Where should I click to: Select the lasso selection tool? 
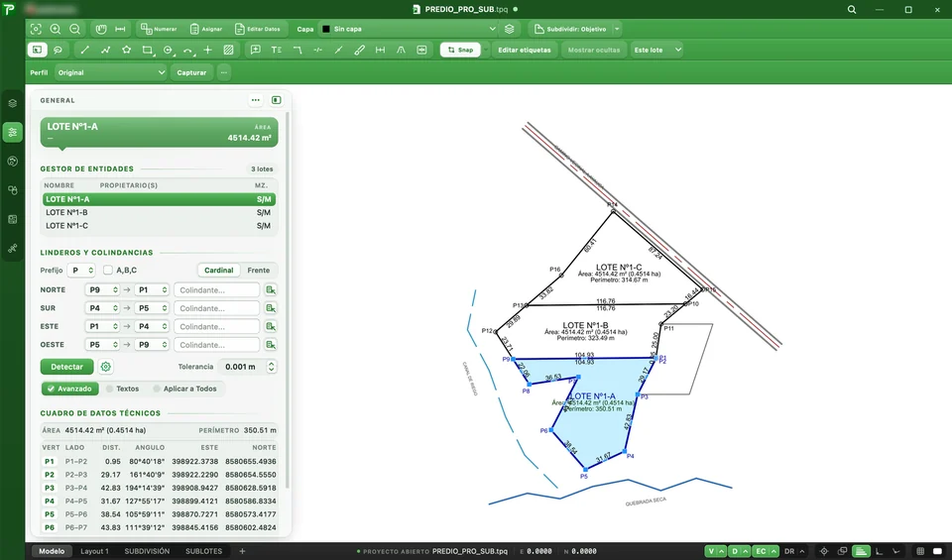[x=58, y=50]
